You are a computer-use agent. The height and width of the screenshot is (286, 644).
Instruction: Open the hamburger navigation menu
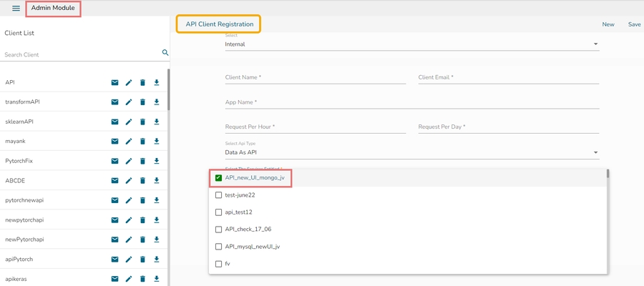pos(16,9)
